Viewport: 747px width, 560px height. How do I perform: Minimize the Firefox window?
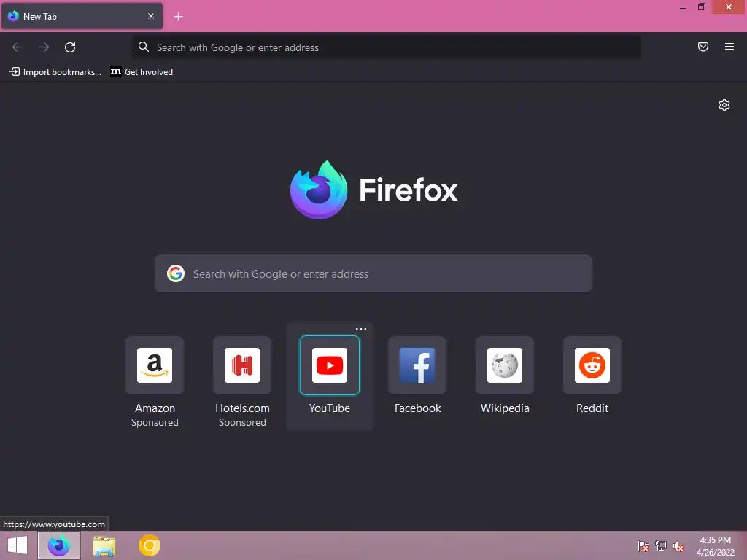[683, 7]
